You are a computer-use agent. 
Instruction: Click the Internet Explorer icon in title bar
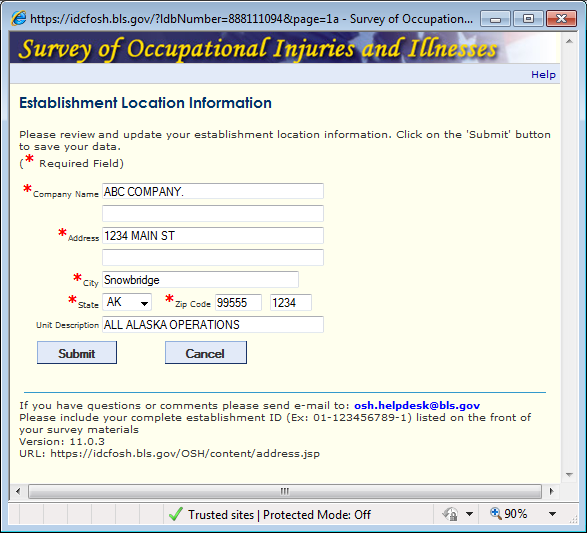pyautogui.click(x=19, y=18)
